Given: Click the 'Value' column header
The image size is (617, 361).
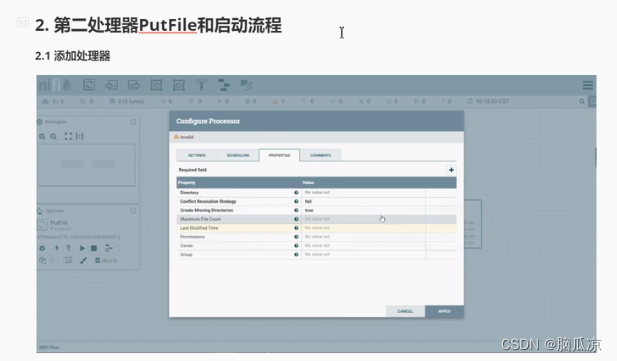Looking at the screenshot, I should pyautogui.click(x=308, y=183).
